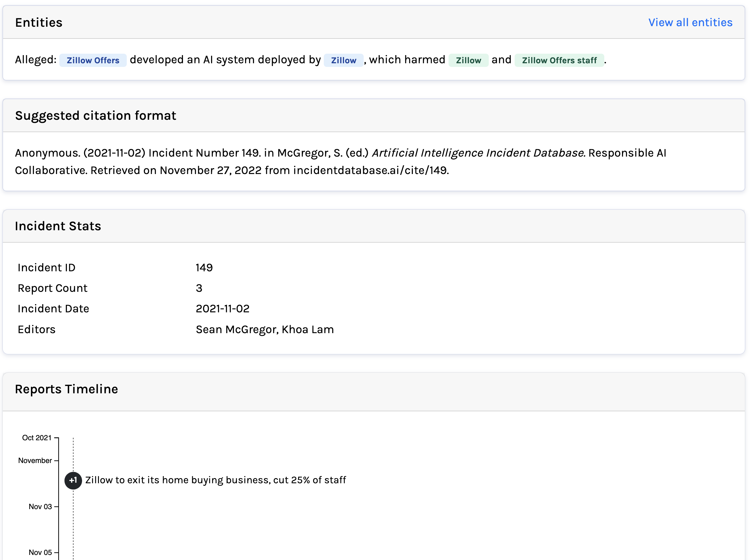The image size is (751, 560).
Task: Click the Incident Date row label
Action: point(53,308)
